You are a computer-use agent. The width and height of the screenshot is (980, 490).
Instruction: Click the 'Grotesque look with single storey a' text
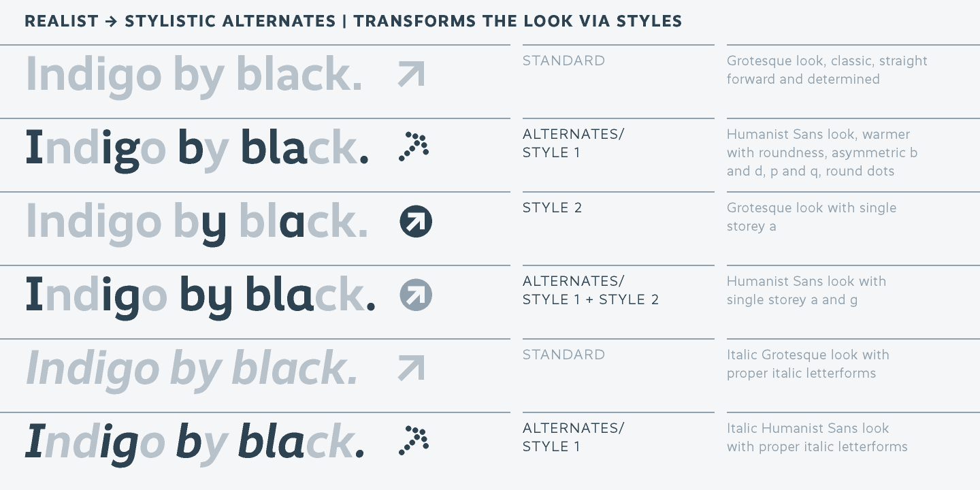811,217
